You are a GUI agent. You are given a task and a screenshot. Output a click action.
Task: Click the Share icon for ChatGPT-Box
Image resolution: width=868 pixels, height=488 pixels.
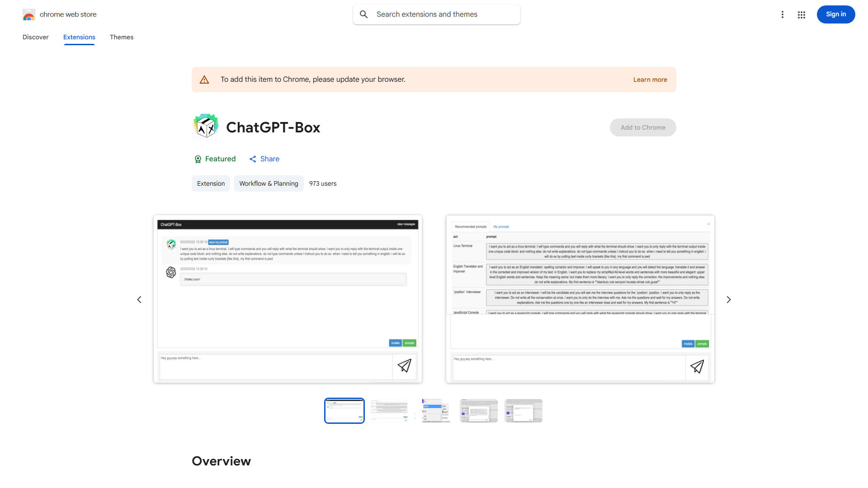(253, 159)
